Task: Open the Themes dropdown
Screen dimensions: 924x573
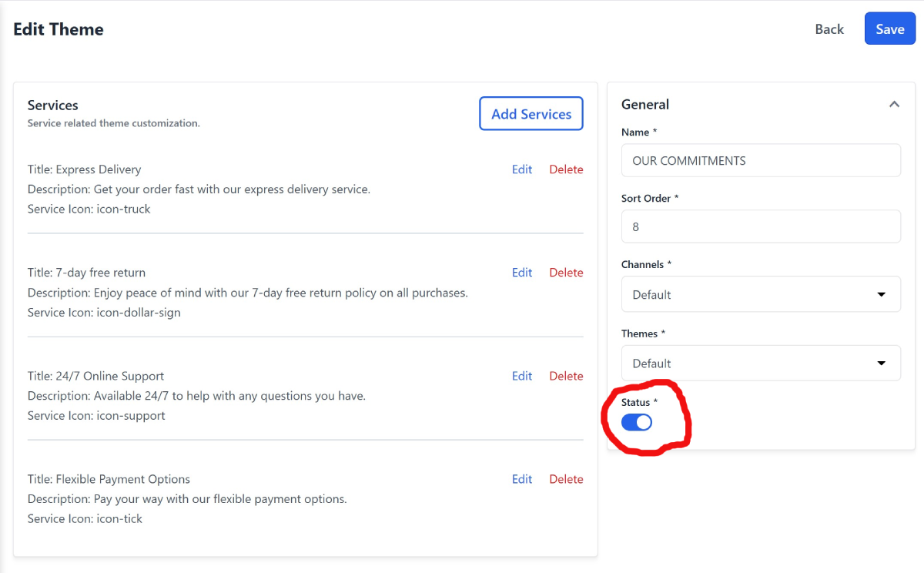Action: pos(760,363)
